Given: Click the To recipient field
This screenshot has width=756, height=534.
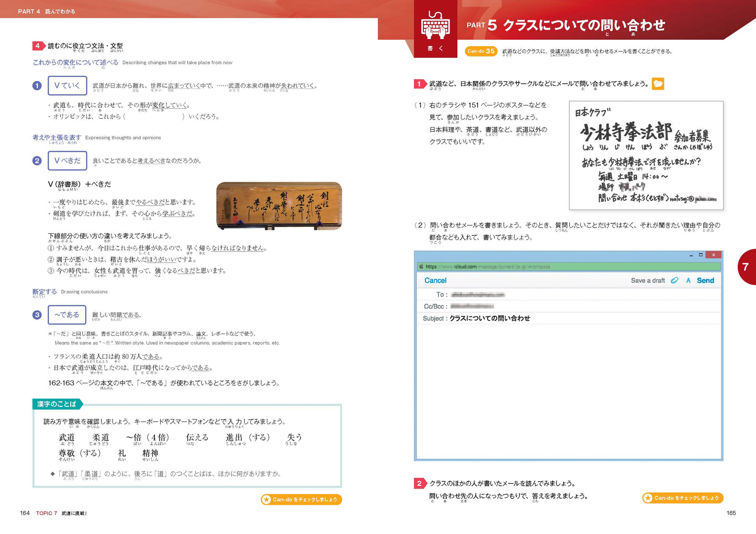Looking at the screenshot, I should [576, 295].
